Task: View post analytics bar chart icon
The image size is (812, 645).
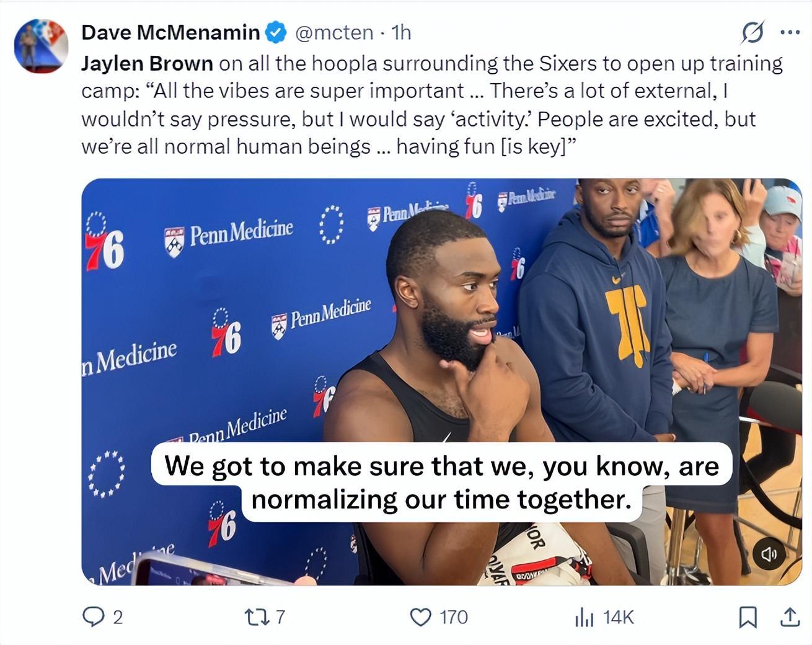Action: tap(584, 617)
